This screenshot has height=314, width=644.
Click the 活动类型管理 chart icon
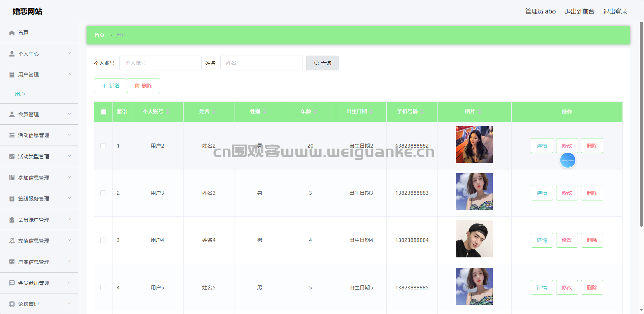click(12, 156)
